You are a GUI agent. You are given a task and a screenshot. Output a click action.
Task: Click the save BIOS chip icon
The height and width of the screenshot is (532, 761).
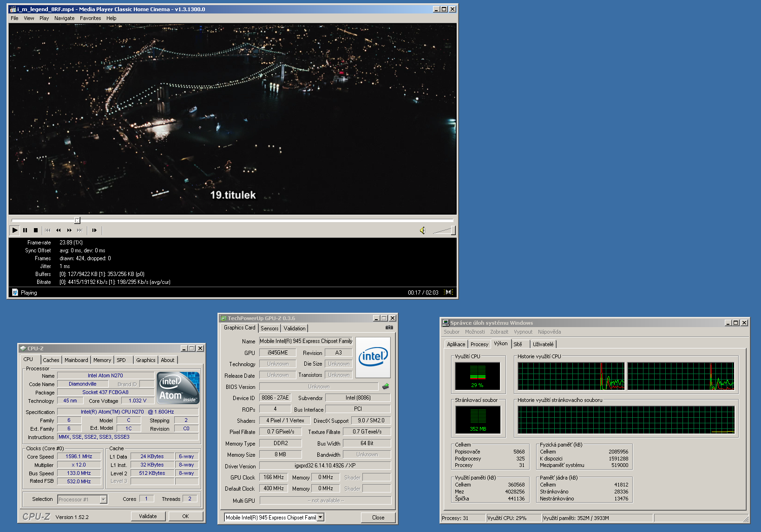pos(386,386)
